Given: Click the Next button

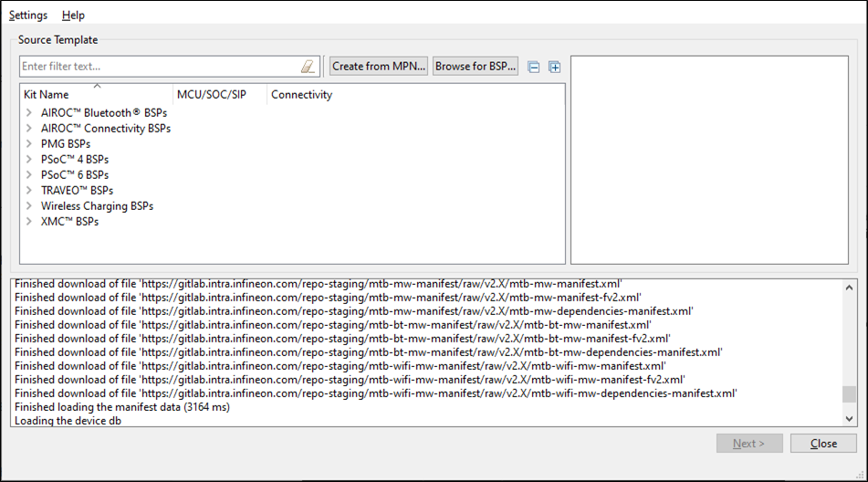Looking at the screenshot, I should click(749, 444).
